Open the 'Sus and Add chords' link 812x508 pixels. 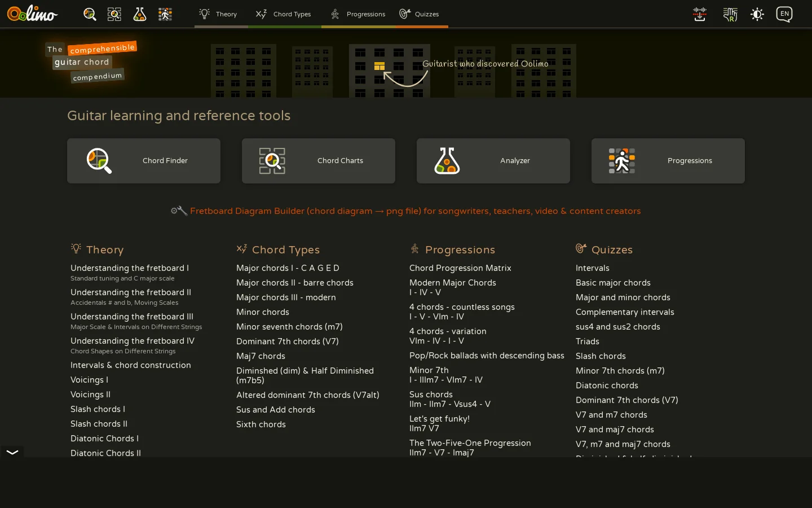(276, 410)
